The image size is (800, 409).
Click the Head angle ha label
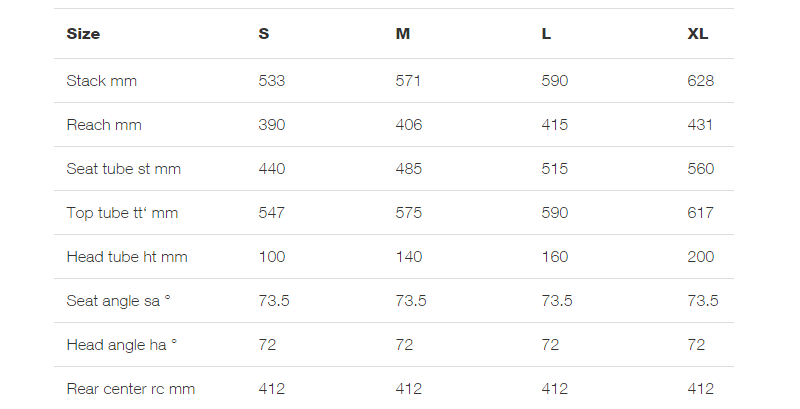tap(121, 345)
